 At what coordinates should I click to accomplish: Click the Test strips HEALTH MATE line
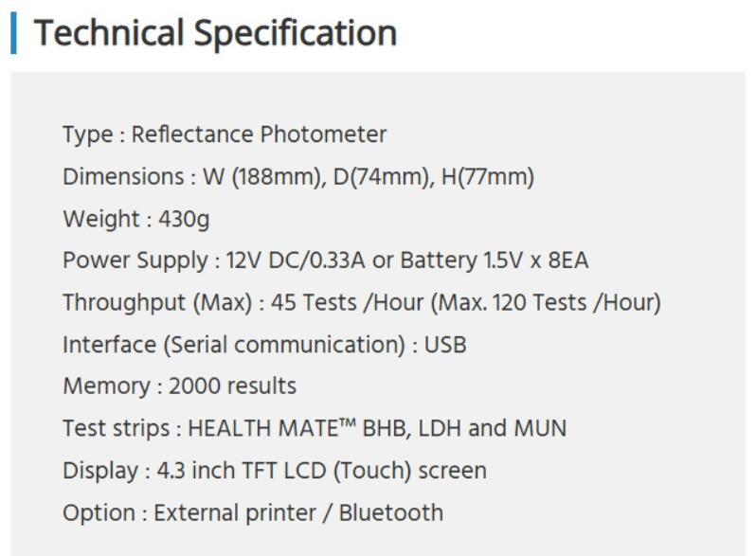(315, 428)
